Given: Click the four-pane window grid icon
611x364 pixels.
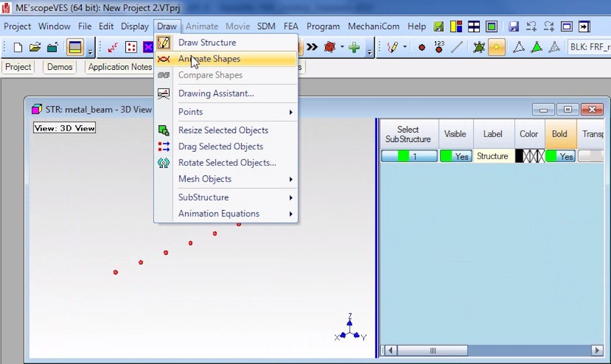Looking at the screenshot, I should point(474,26).
